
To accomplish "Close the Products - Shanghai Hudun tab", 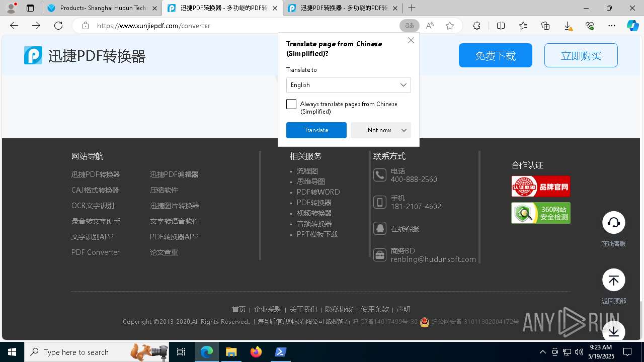I will [154, 8].
